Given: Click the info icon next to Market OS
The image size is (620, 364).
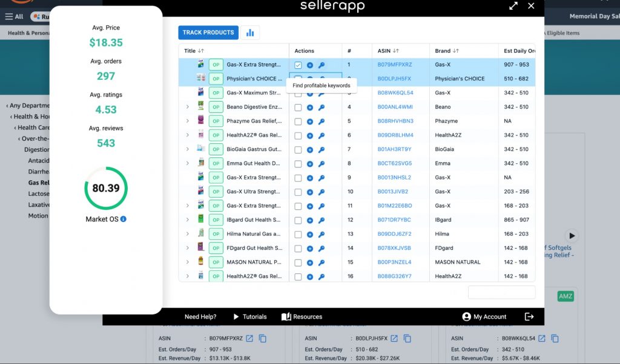Looking at the screenshot, I should pyautogui.click(x=124, y=219).
